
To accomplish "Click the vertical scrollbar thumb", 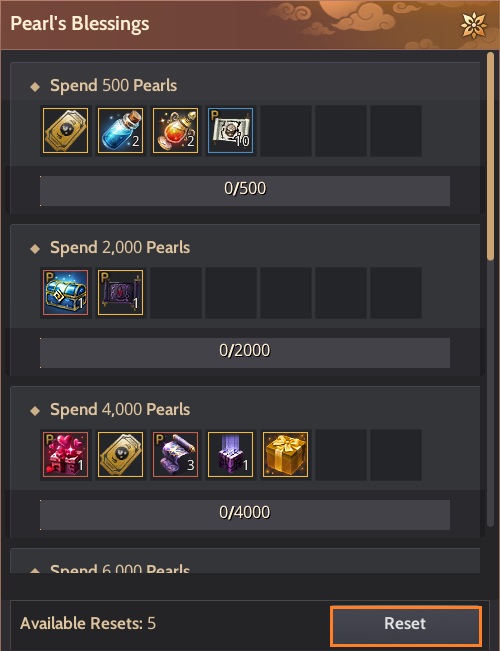I will coord(490,157).
